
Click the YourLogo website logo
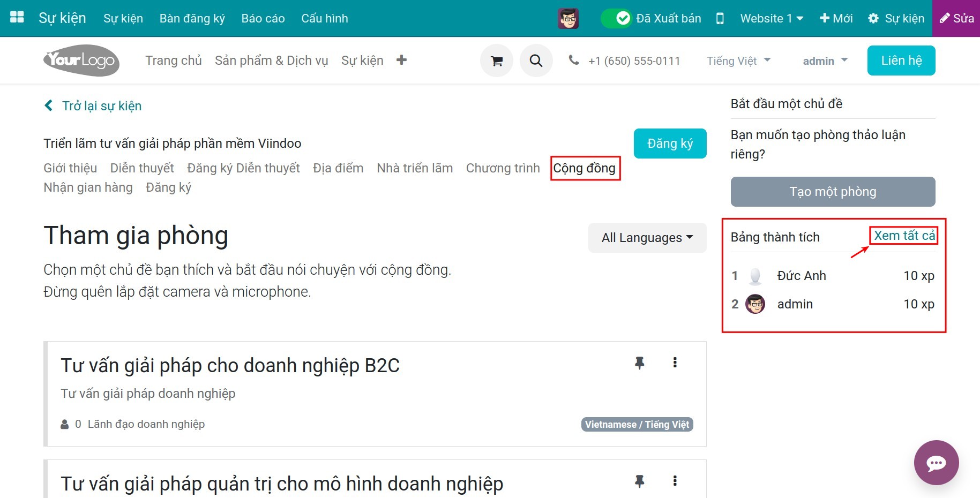pyautogui.click(x=81, y=60)
